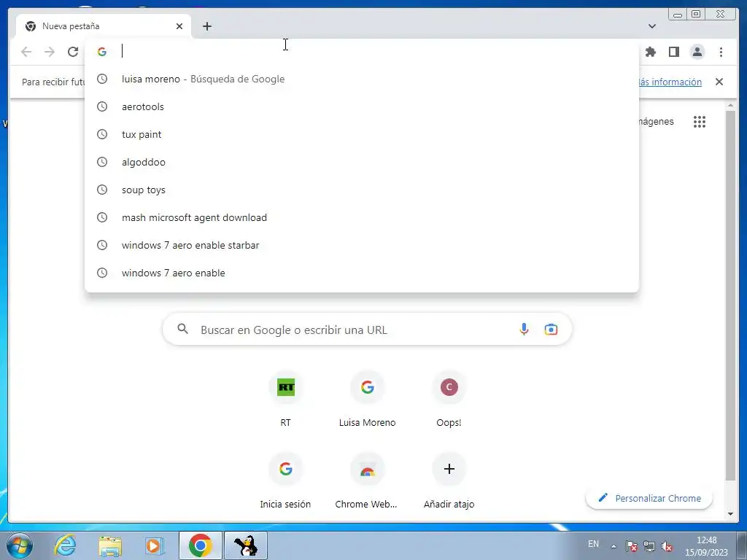Screen dimensions: 747x560
Task: Go forward with the right arrow button
Action: [50, 52]
